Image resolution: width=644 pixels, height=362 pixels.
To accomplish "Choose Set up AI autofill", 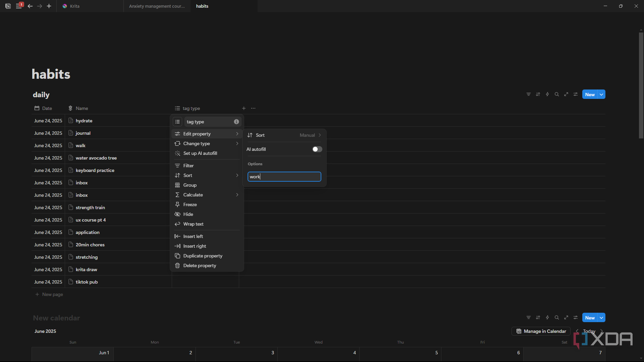I will pos(207,153).
